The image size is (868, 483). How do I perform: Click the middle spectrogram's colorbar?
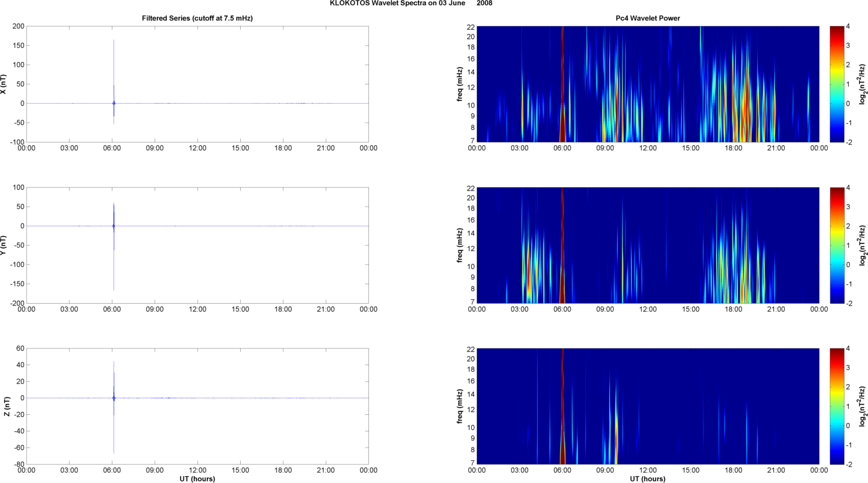[x=837, y=245]
